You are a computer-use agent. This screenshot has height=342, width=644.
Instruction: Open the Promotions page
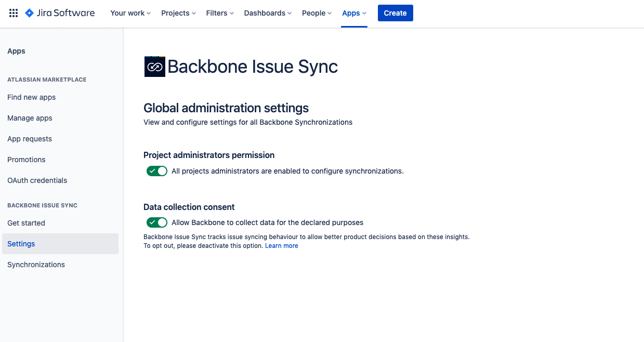[x=27, y=160]
